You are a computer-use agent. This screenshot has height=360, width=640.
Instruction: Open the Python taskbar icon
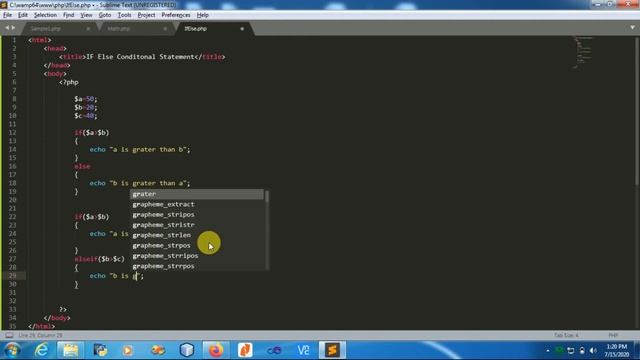click(x=100, y=351)
